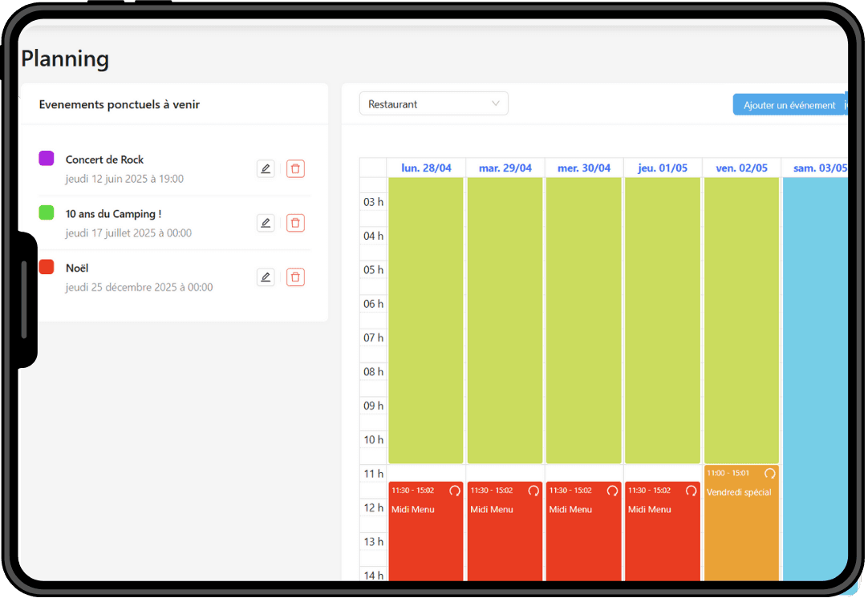Screen dimensions: 868x598
Task: Click edit pencil for 10 ans du Camping
Action: click(x=266, y=223)
